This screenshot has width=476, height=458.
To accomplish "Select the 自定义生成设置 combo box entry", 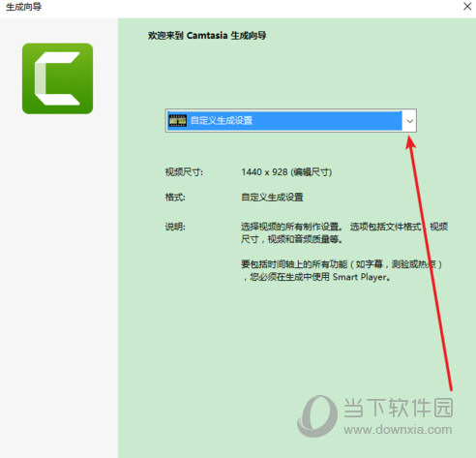I will pyautogui.click(x=291, y=121).
